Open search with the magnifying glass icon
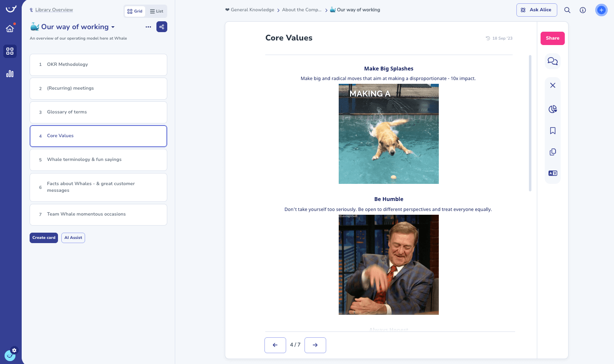This screenshot has width=614, height=364. point(567,10)
